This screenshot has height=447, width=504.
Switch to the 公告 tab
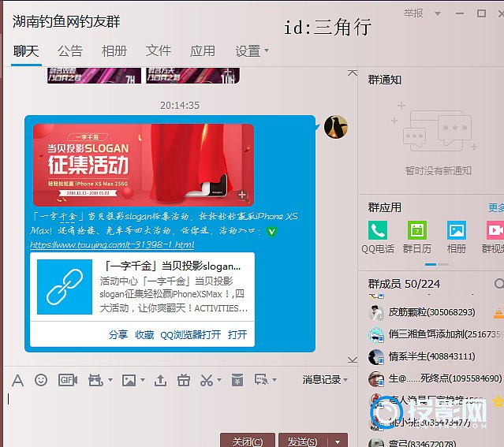click(70, 50)
